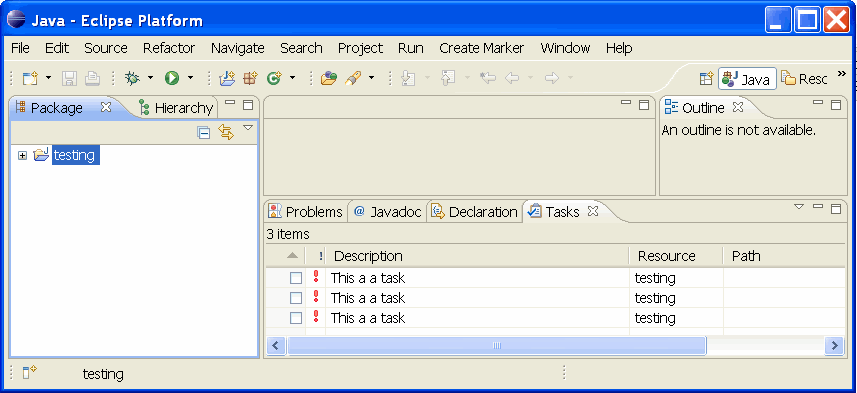Click the Tasks horizontal scrollbar left arrow

(x=276, y=345)
